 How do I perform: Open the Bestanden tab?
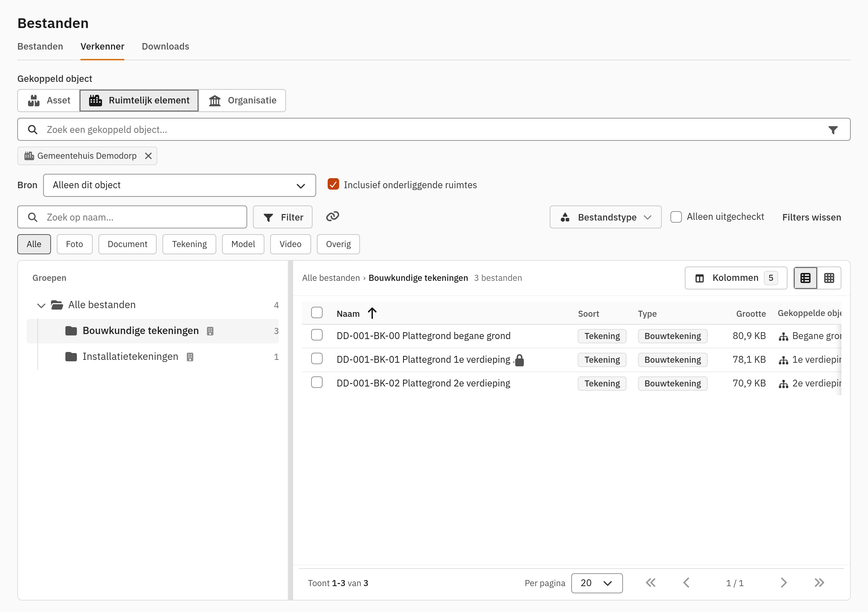pos(40,46)
